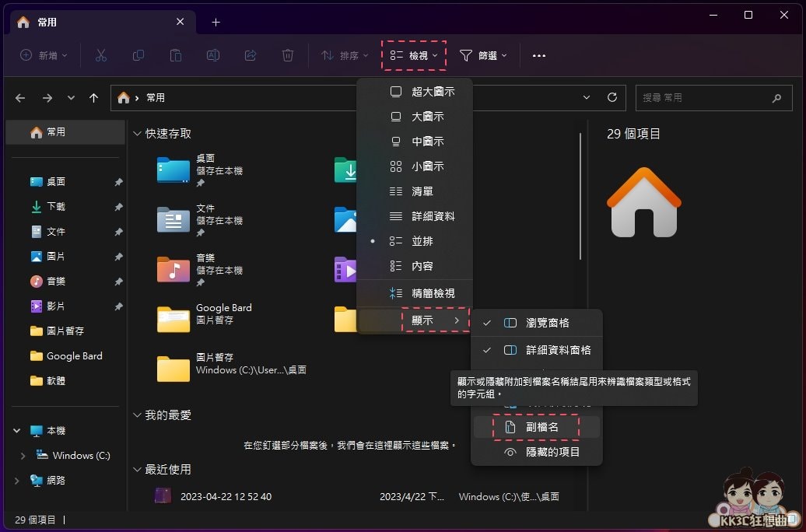Open a new tab with plus button
This screenshot has height=532, width=806.
[216, 22]
